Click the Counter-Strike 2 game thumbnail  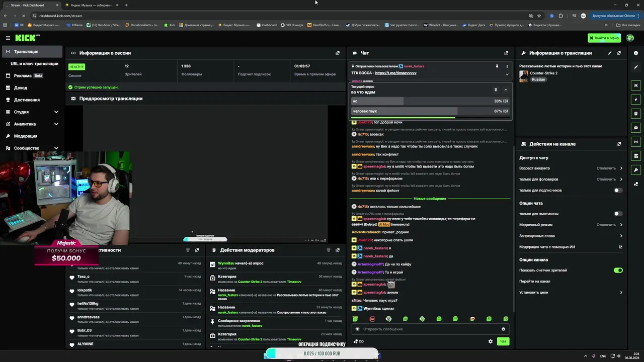pyautogui.click(x=524, y=76)
